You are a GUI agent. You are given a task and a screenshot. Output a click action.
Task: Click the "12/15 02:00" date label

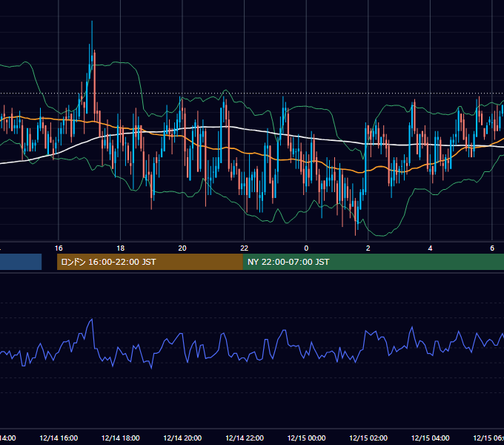[x=368, y=438]
